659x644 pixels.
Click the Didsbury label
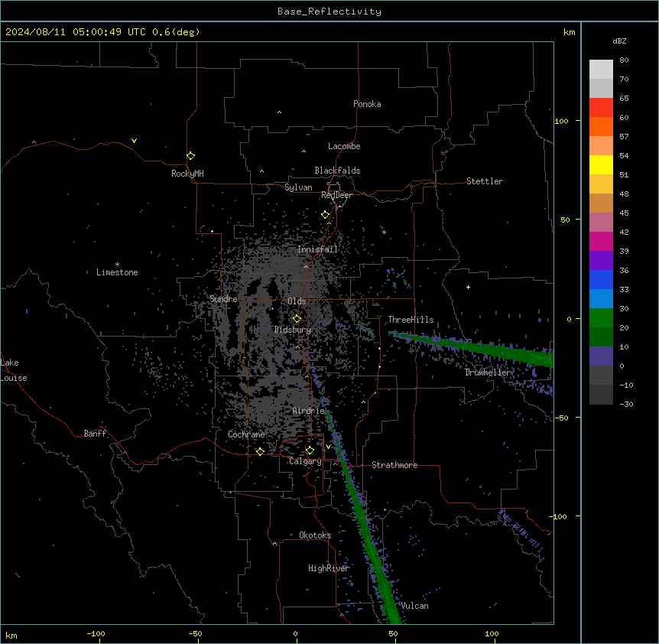click(293, 330)
